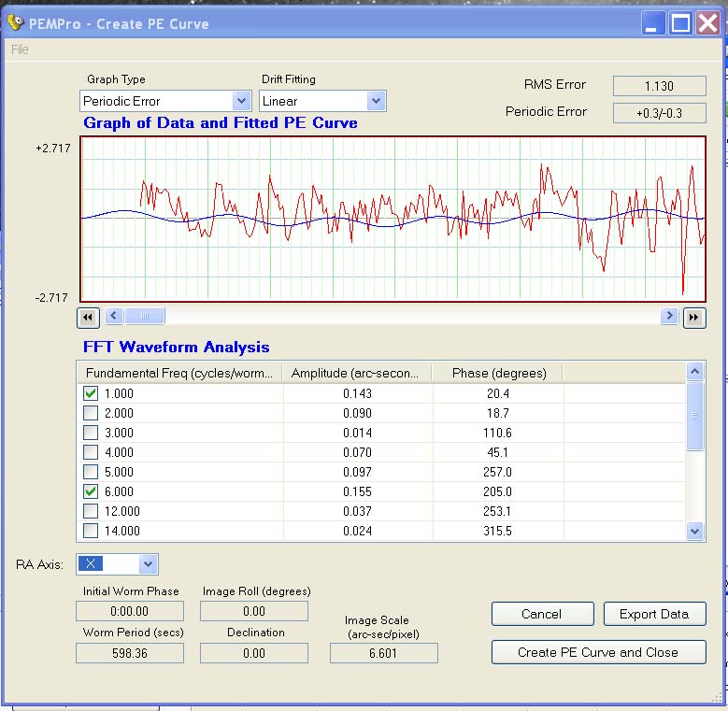
Task: Click Create PE Curve and Close
Action: 599,652
